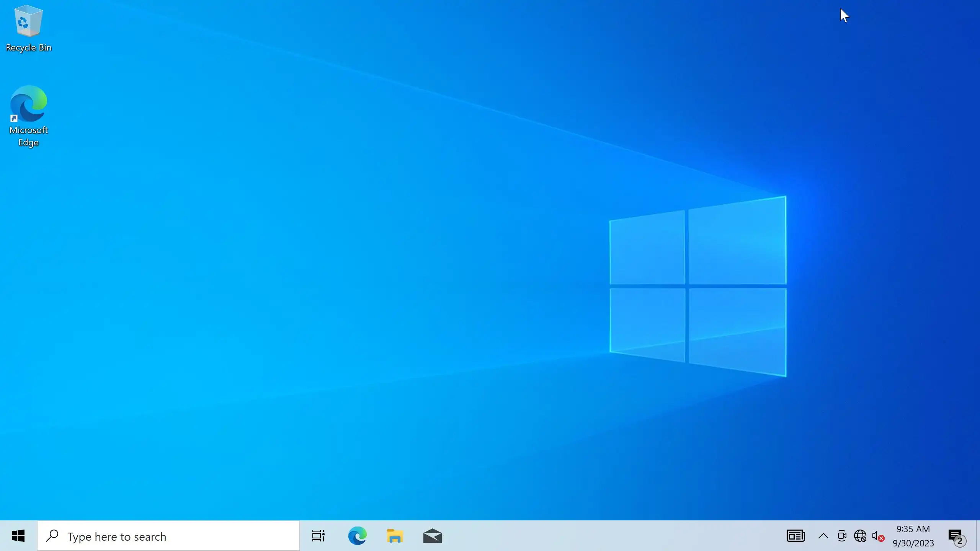This screenshot has width=980, height=551.
Task: Open the clock and calendar flyout
Action: click(913, 536)
